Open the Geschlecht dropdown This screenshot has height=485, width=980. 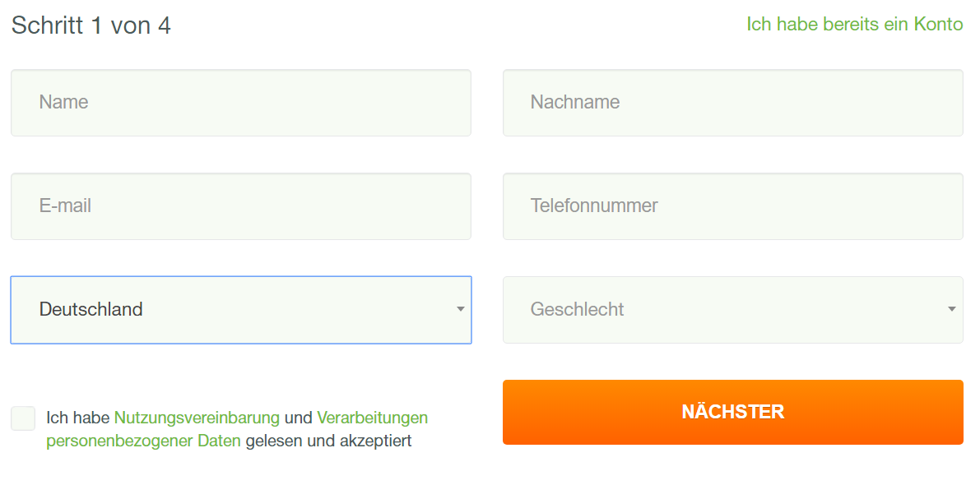click(x=732, y=310)
